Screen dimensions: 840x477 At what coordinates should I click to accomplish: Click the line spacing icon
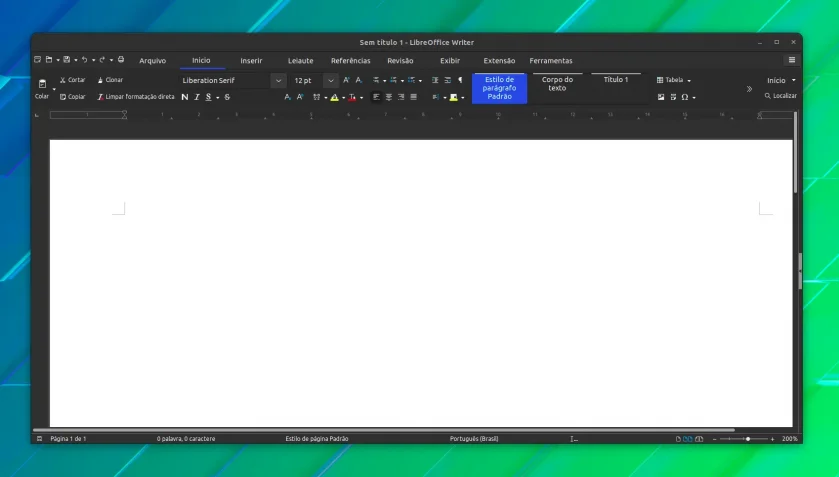coord(436,97)
